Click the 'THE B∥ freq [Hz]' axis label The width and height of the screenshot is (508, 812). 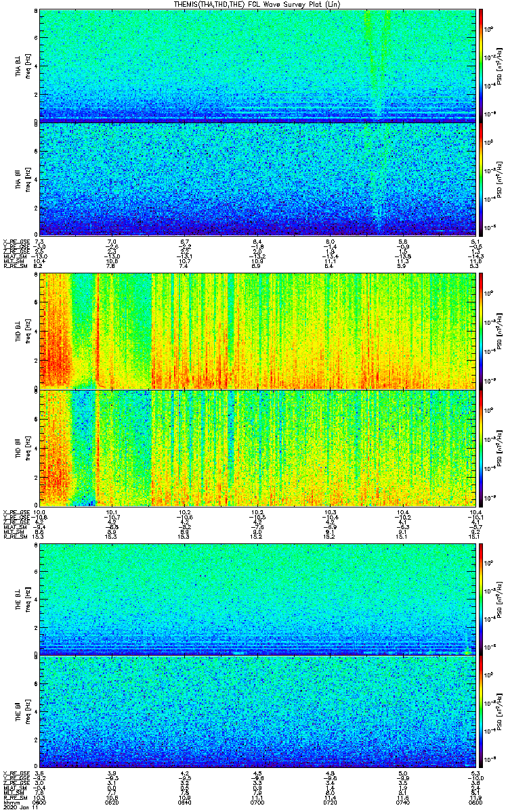tap(22, 712)
